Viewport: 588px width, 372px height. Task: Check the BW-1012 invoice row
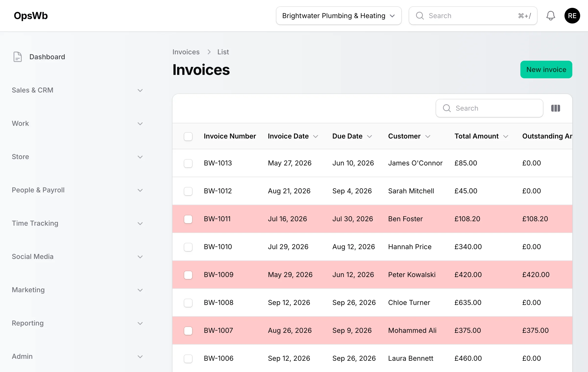tap(188, 191)
